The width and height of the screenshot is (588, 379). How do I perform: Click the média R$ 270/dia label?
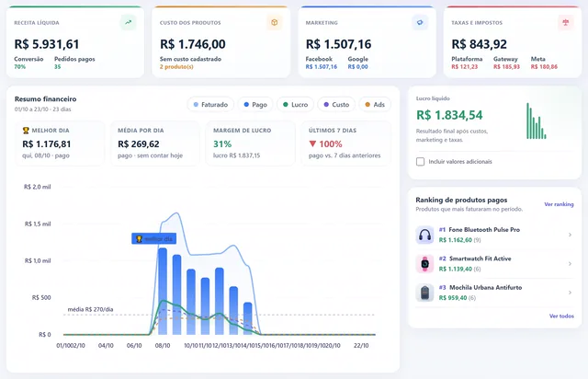coord(90,309)
